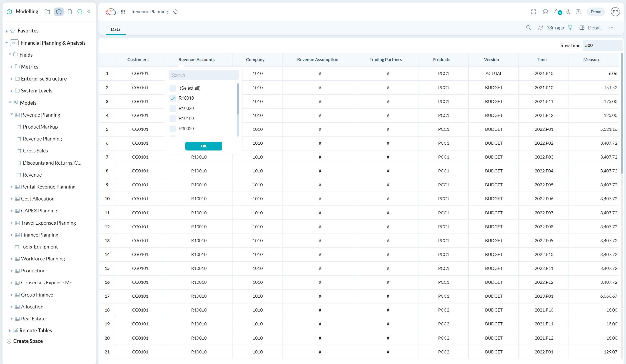
Task: Switch to dark mode with the moon icon
Action: coord(568,12)
